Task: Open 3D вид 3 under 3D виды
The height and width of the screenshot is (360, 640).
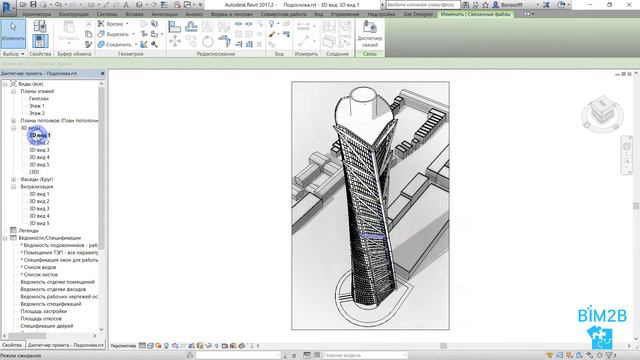Action: coord(39,150)
